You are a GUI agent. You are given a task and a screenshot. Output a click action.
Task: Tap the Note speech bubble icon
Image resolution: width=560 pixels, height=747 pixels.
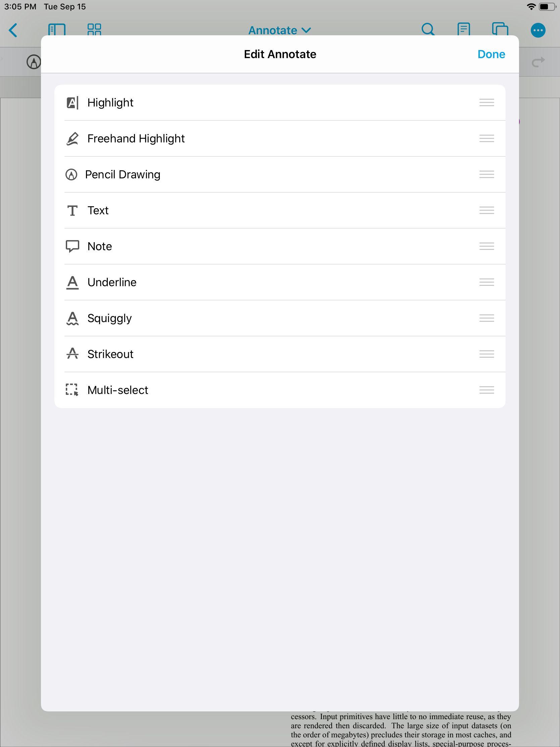(x=72, y=247)
